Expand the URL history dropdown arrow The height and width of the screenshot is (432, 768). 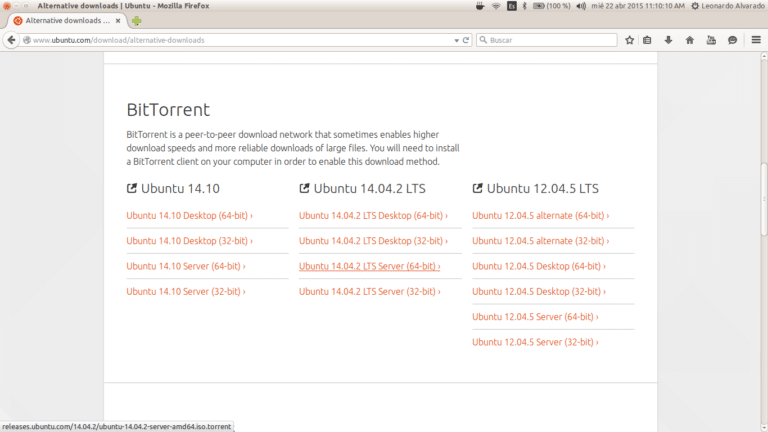pos(456,41)
